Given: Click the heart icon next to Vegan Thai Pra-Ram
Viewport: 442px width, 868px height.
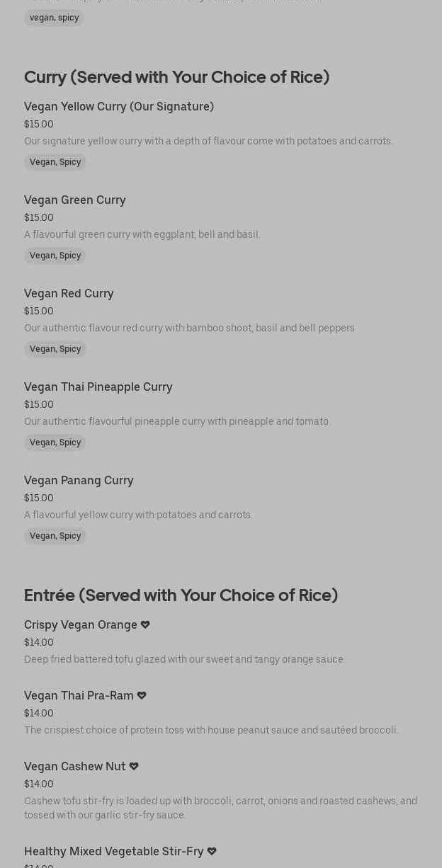Looking at the screenshot, I should pyautogui.click(x=142, y=695).
